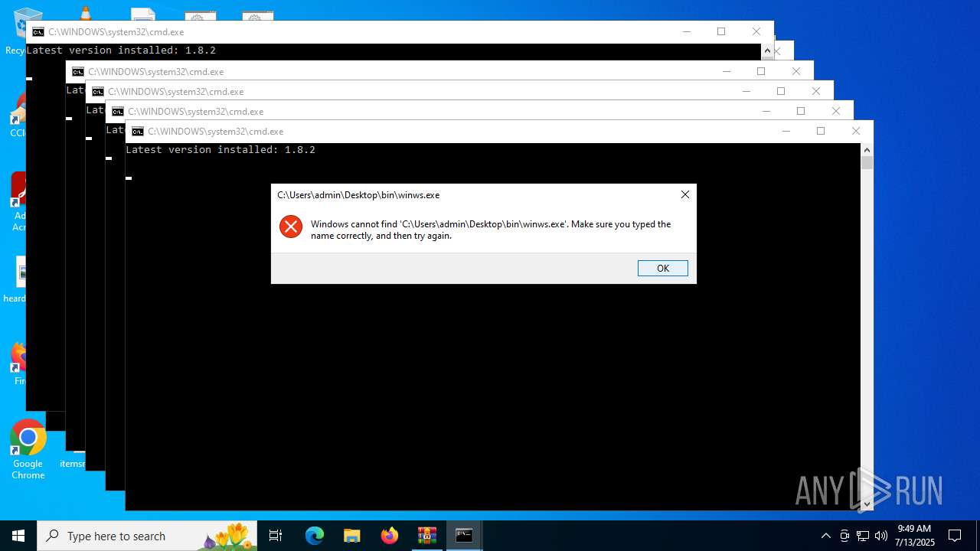Click the cmd icon of the frontmost cmd window

(138, 132)
